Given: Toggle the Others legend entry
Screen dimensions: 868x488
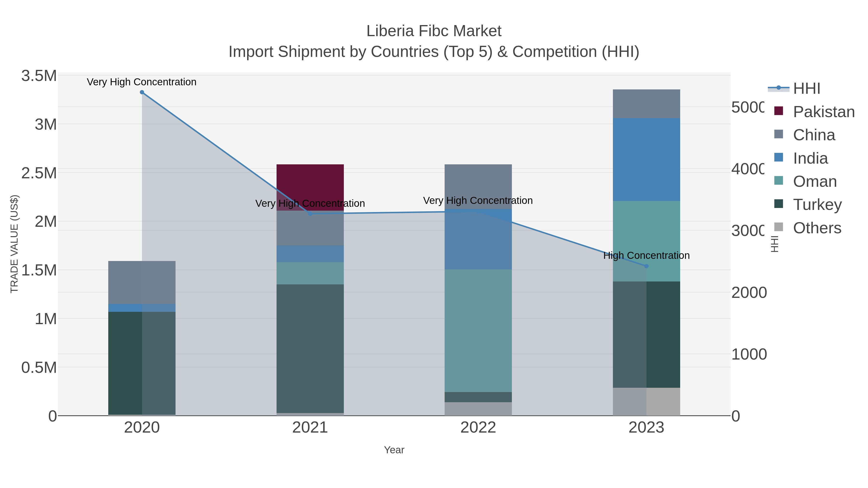Looking at the screenshot, I should [x=808, y=228].
